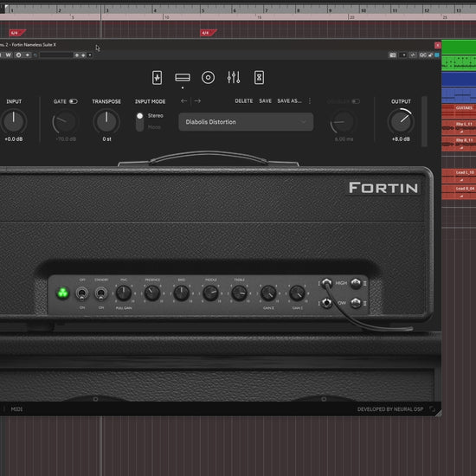Click the PVC full gain knob
The height and width of the screenshot is (476, 476).
point(124,293)
